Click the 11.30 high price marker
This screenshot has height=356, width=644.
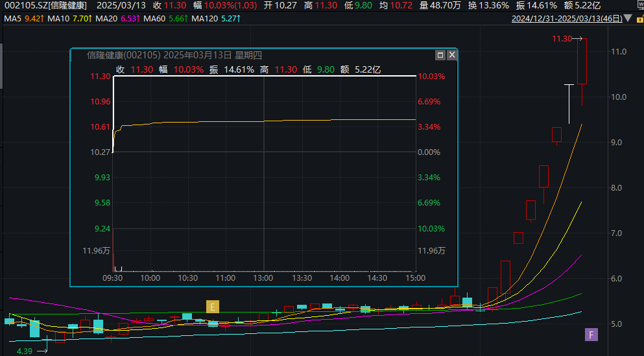click(562, 39)
